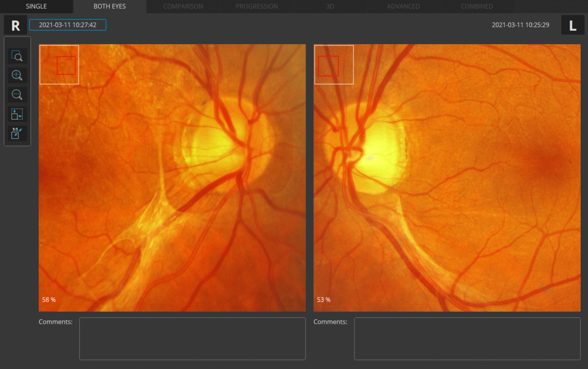
Task: Select the zoom-to-area magnifier tool
Action: click(17, 56)
